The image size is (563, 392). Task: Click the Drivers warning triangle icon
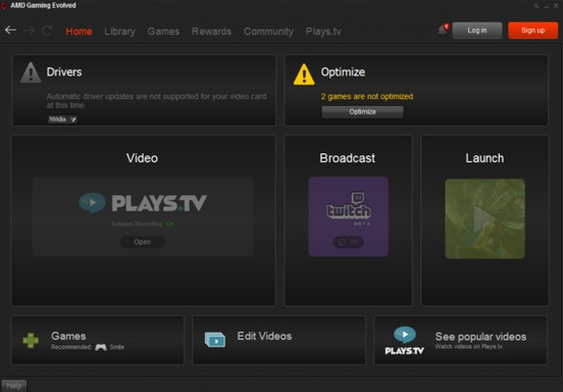30,73
